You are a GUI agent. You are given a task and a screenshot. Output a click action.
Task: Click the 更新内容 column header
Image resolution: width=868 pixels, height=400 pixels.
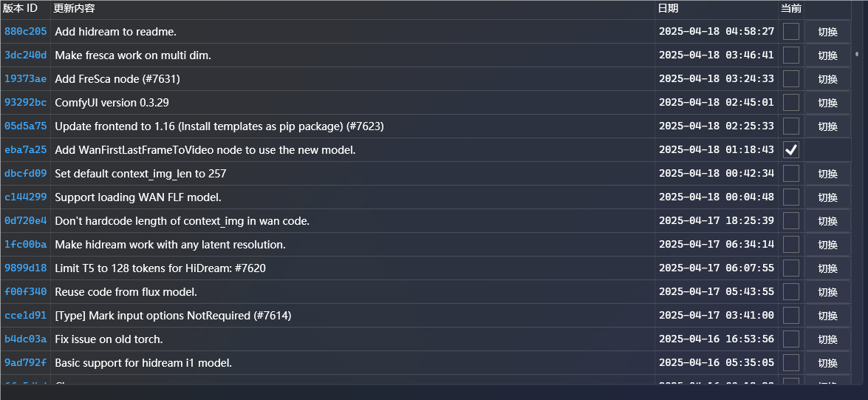coord(74,8)
